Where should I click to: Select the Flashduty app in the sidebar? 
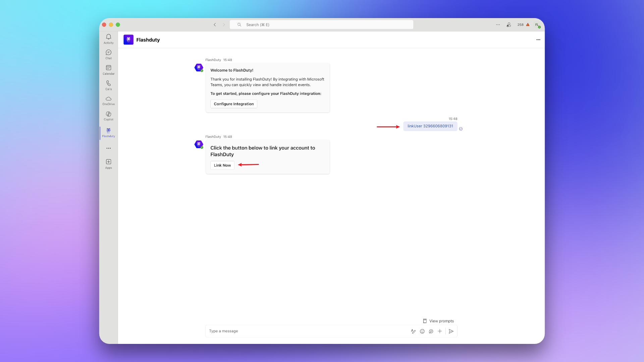click(108, 132)
